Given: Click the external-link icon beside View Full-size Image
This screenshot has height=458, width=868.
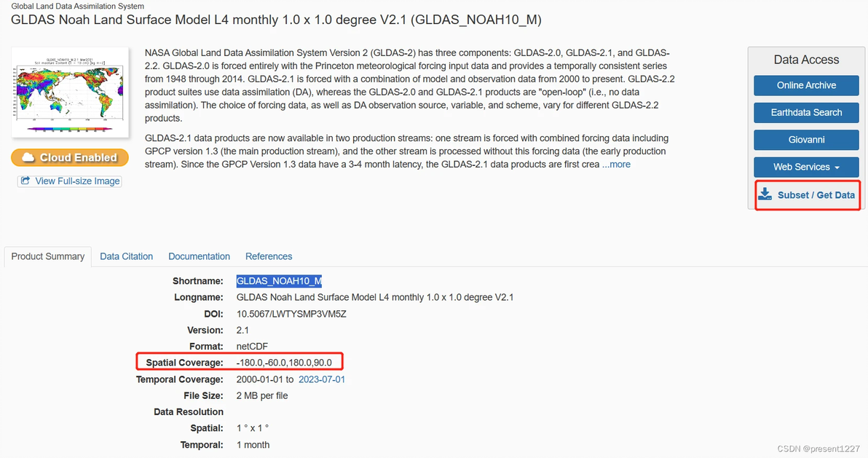Looking at the screenshot, I should click(x=26, y=181).
